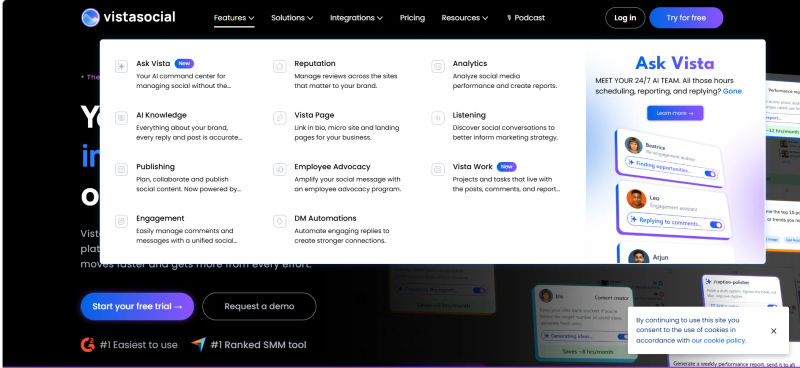Open AI Knowledge feature entry
Image resolution: width=800 pixels, height=368 pixels.
[179, 126]
